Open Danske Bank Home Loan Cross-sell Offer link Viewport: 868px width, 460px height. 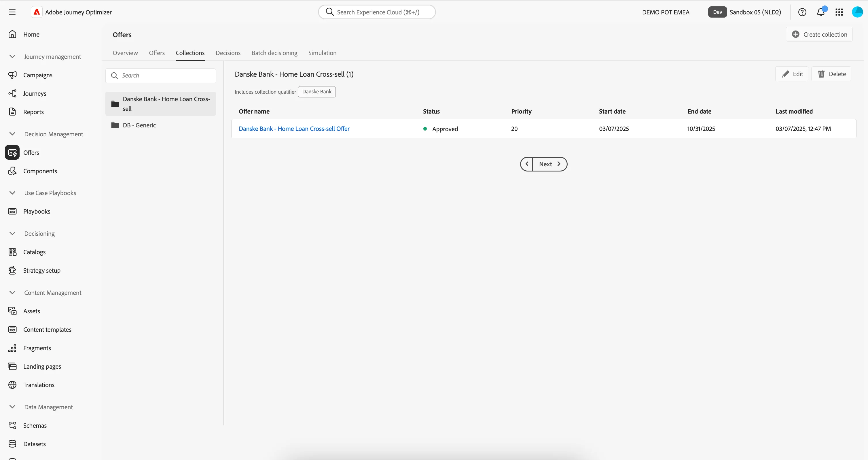(294, 129)
